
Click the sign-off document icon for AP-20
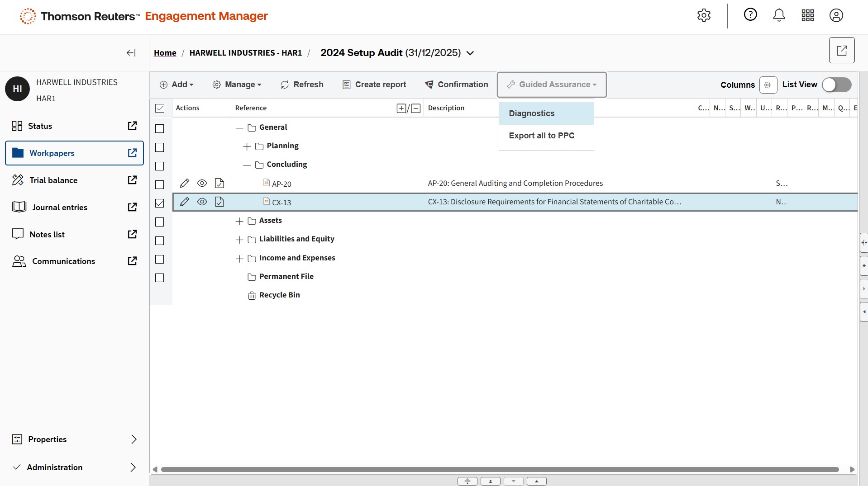tap(219, 183)
